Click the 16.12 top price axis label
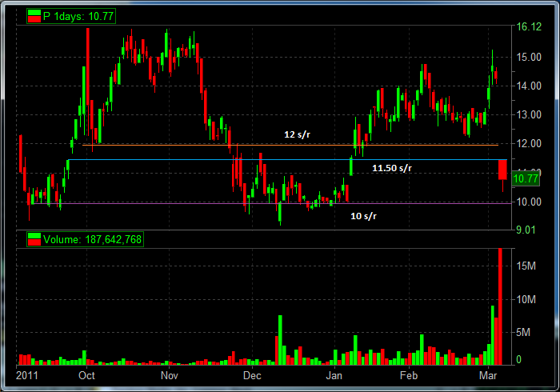This screenshot has height=392, width=560. (x=526, y=26)
